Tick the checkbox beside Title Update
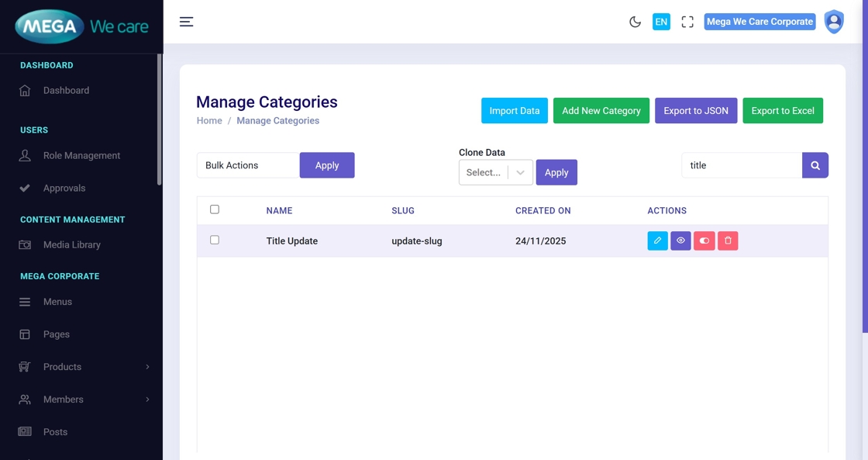This screenshot has width=868, height=460. pos(215,240)
